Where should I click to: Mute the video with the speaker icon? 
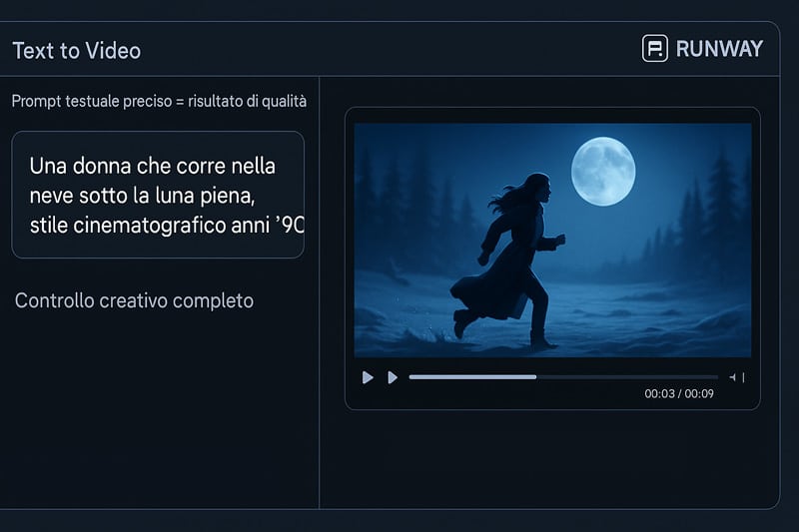[733, 377]
